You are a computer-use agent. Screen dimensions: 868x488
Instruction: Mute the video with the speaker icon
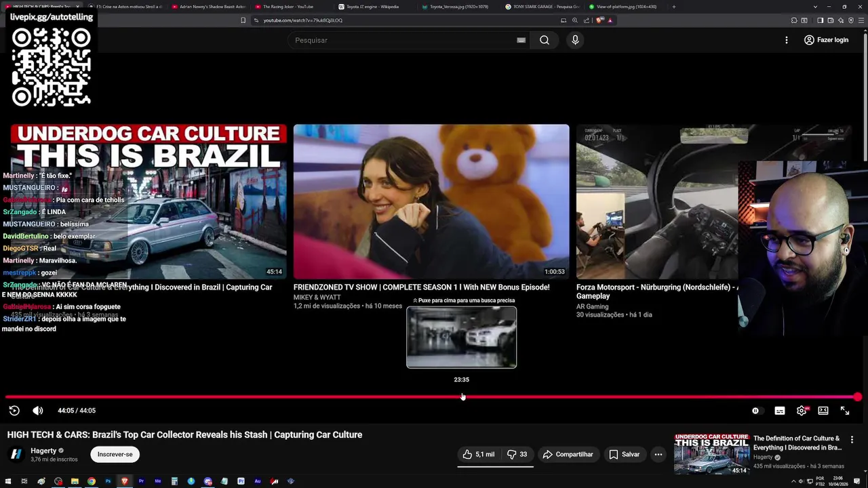point(38,411)
